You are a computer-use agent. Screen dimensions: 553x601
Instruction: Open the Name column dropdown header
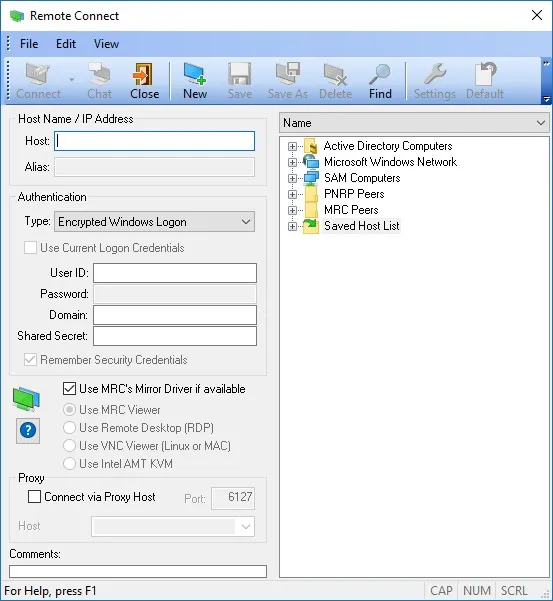coord(414,123)
